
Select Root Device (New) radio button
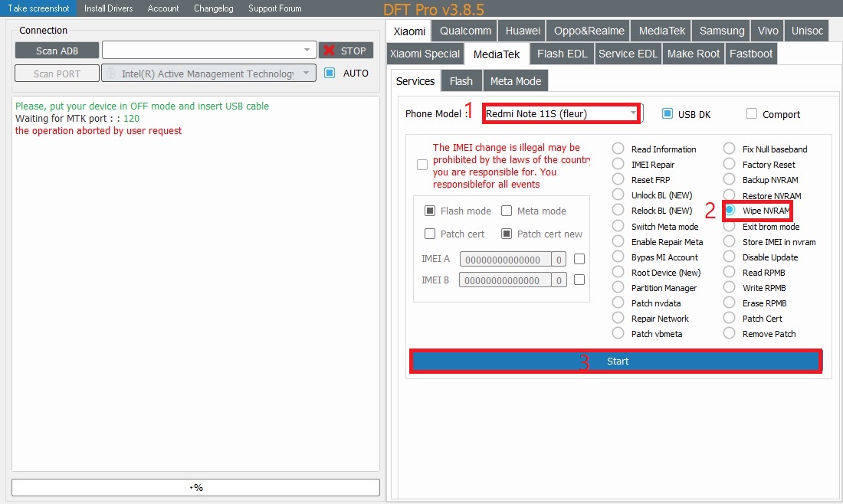[618, 272]
